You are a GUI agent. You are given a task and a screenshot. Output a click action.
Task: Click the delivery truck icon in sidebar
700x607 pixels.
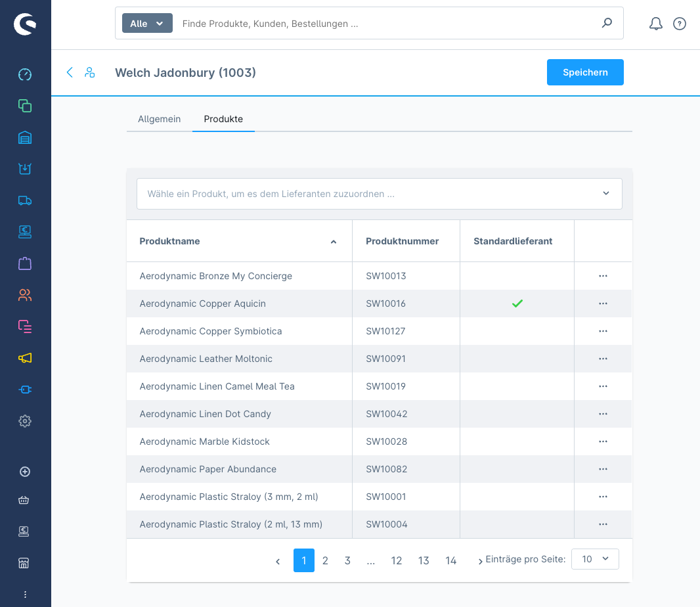[x=25, y=200]
